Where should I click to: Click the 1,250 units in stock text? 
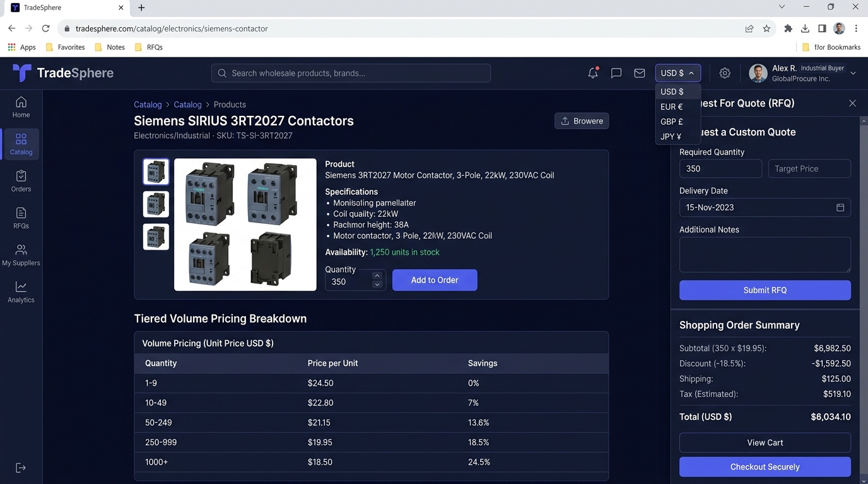[404, 252]
